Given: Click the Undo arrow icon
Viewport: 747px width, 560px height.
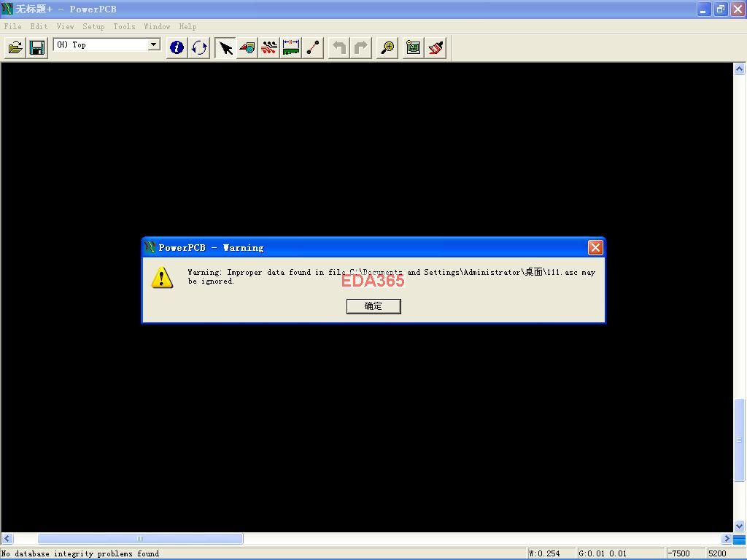Looking at the screenshot, I should (339, 47).
